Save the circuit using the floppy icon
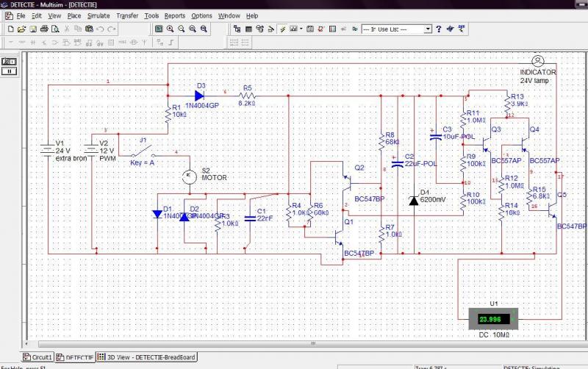Screen dimensions: 588x369 click(x=33, y=29)
